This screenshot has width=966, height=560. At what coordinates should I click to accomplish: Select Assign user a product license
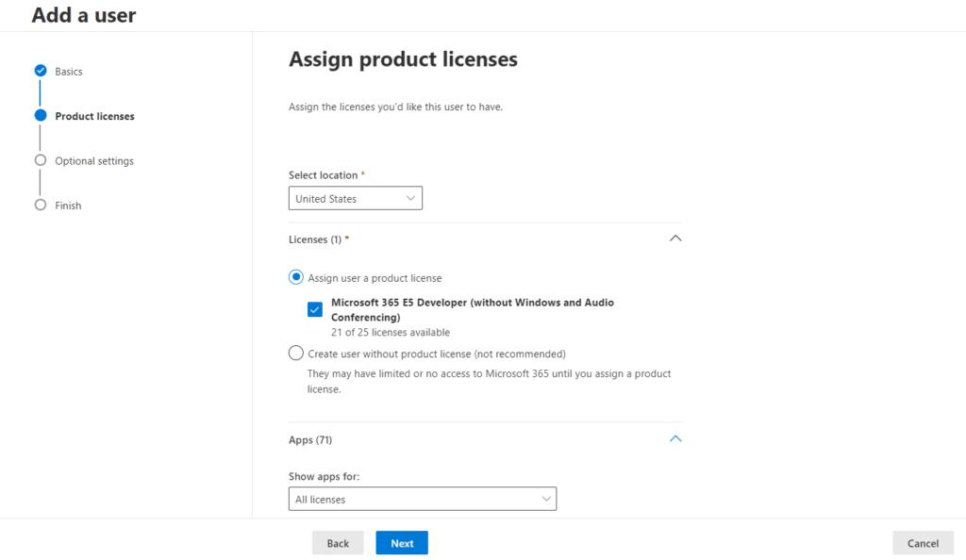[x=296, y=278]
